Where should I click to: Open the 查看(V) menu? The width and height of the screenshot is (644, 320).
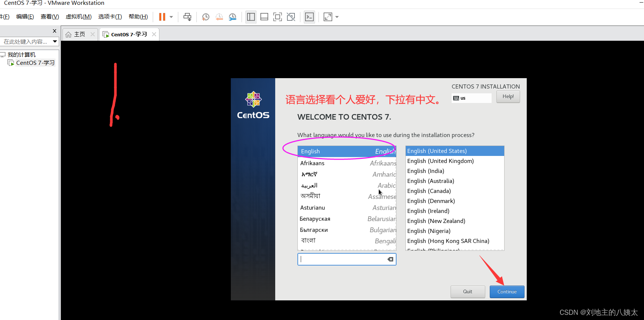50,17
